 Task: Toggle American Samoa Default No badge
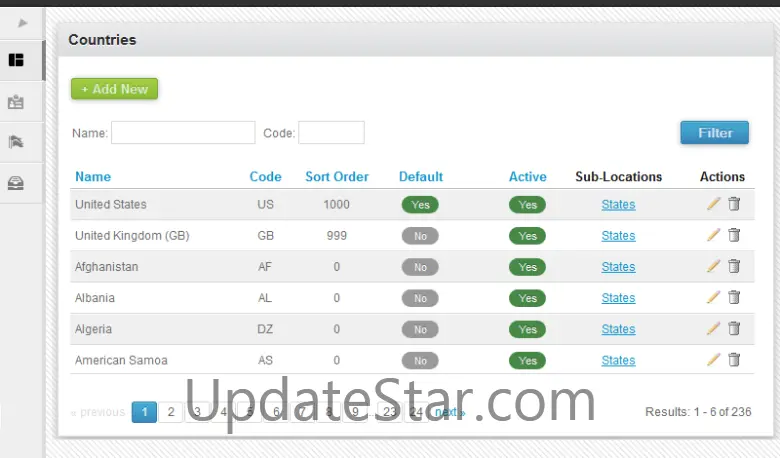click(x=420, y=361)
